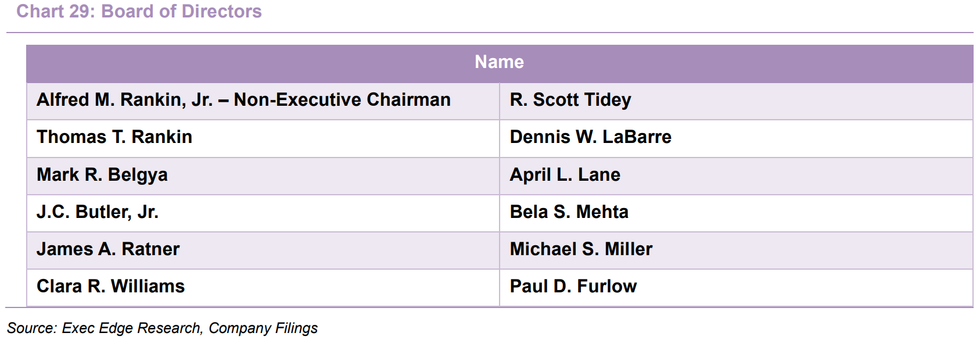This screenshot has height=340, width=980.
Task: Click the Mark R. Belgya entry
Action: 102,175
